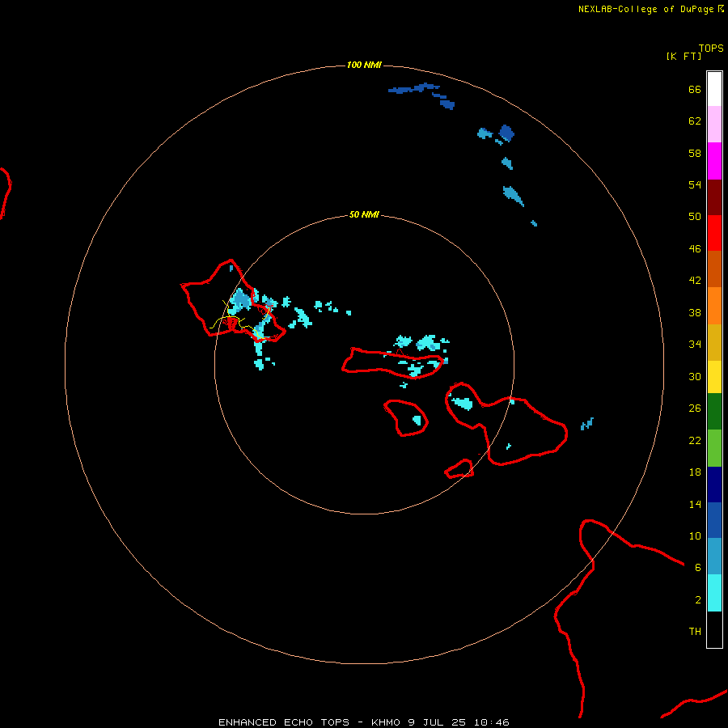The image size is (728, 728).
Task: Click the legend value 26
Action: (695, 408)
